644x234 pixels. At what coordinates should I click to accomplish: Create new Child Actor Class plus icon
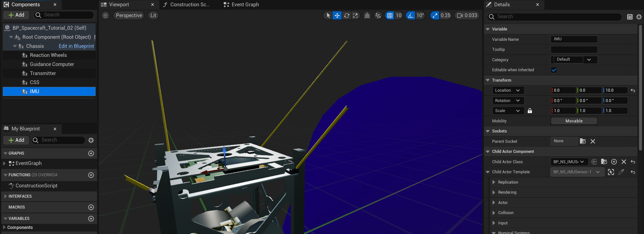coord(614,162)
